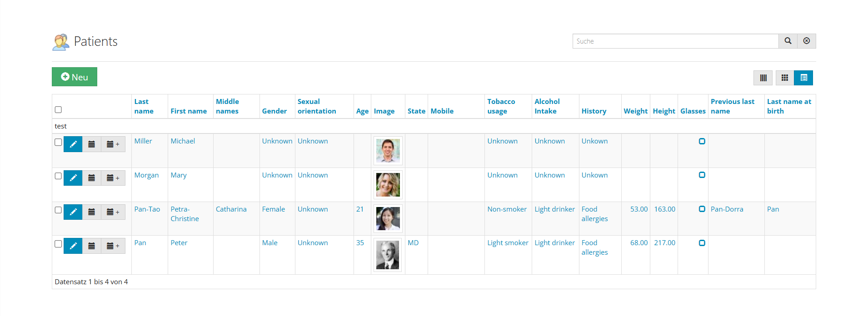Open the Pan-Dorra previous last name link
The height and width of the screenshot is (316, 868).
click(727, 209)
